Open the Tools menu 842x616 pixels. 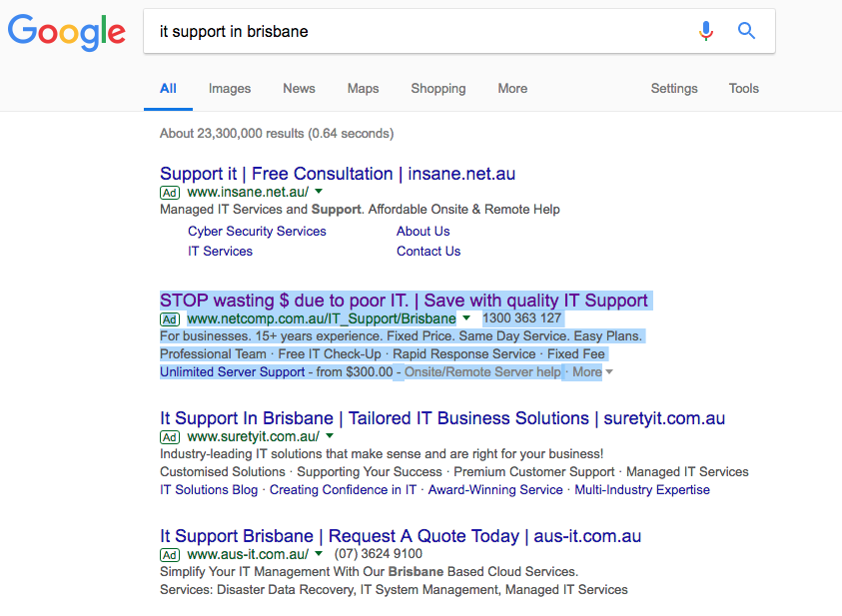tap(744, 89)
